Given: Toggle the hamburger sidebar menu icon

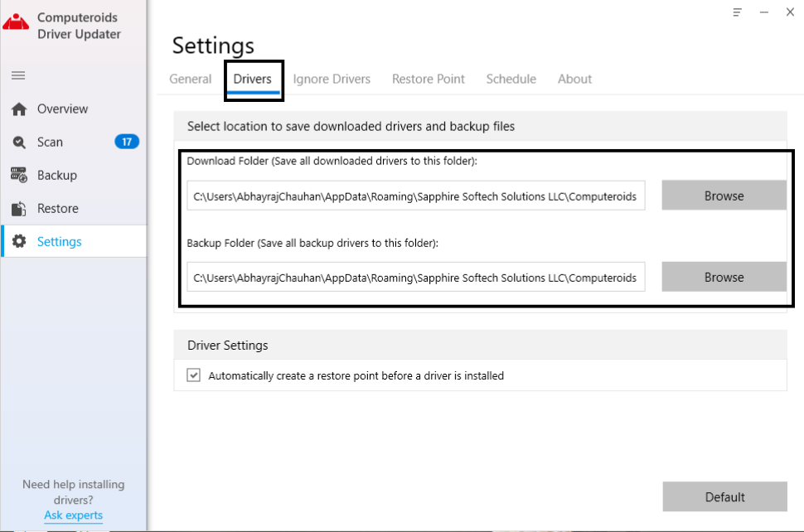Looking at the screenshot, I should (x=18, y=75).
